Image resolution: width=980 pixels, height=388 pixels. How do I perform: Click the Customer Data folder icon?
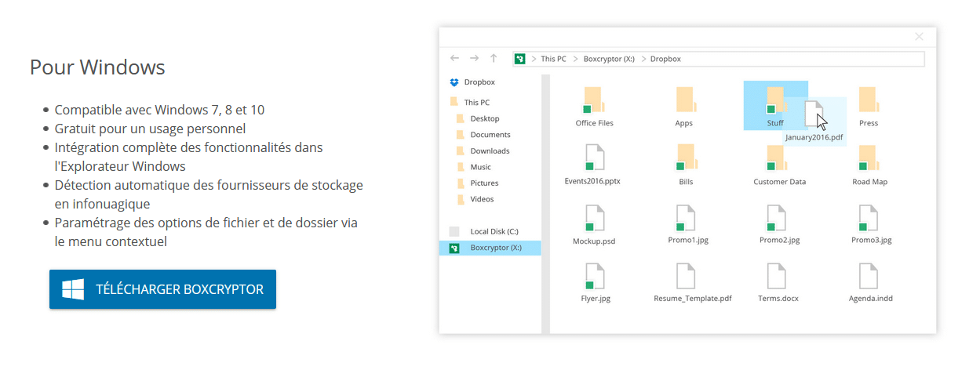775,158
